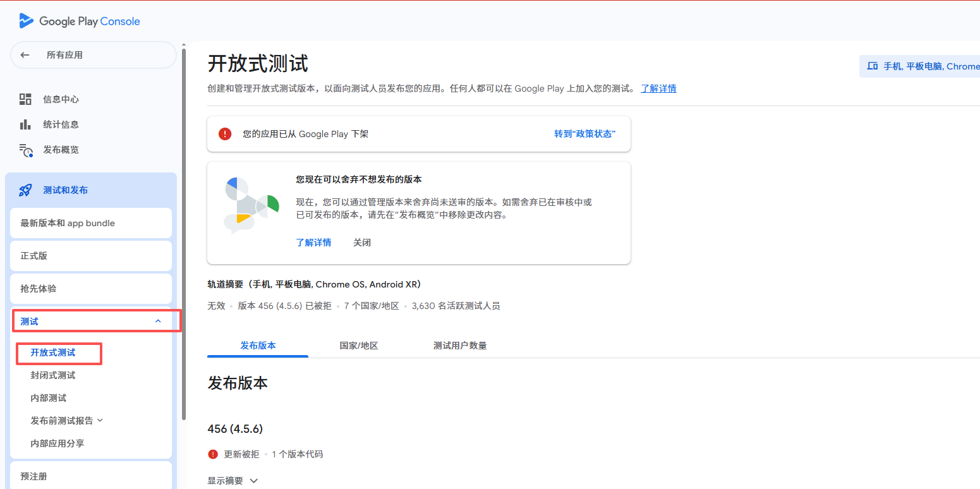Open the 手机, 平板电脑, Chrome device filter
Screen dimensions: 980x489
920,66
